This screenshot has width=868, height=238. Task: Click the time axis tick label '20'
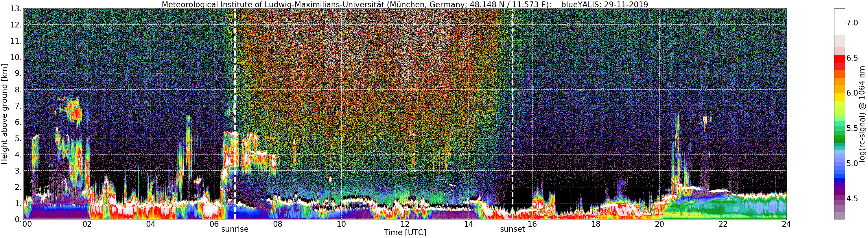click(x=659, y=224)
